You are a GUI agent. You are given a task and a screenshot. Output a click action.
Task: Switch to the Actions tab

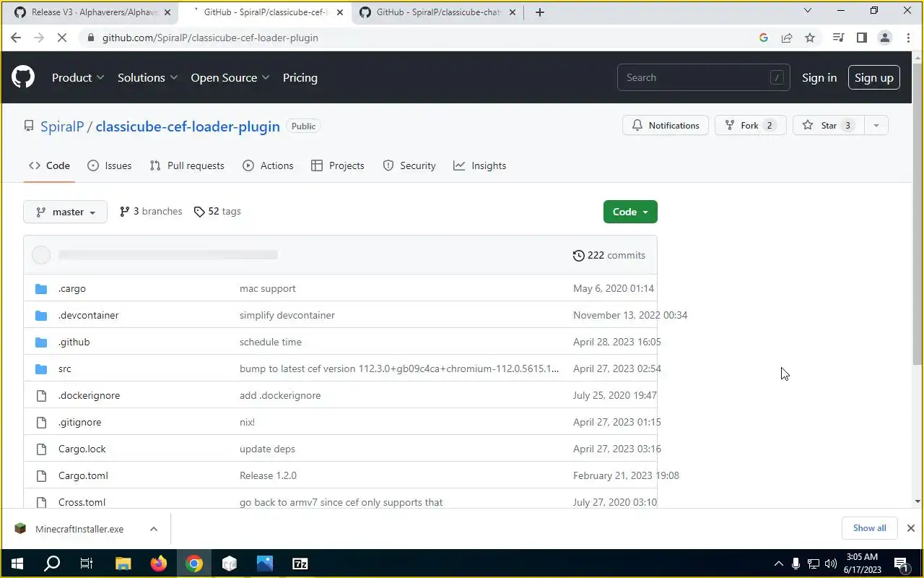268,165
